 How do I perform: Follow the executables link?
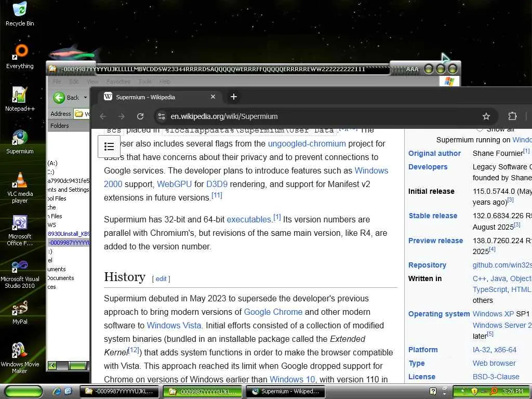tap(249, 220)
